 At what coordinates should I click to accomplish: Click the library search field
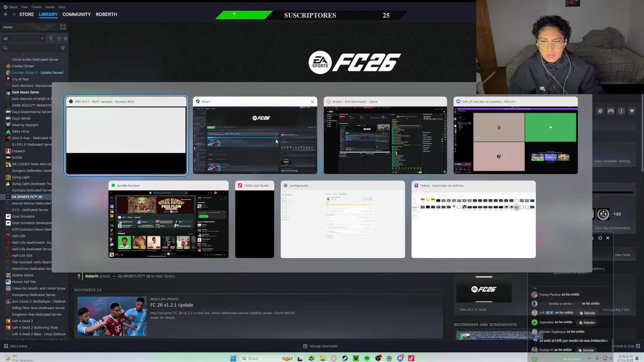tap(31, 48)
